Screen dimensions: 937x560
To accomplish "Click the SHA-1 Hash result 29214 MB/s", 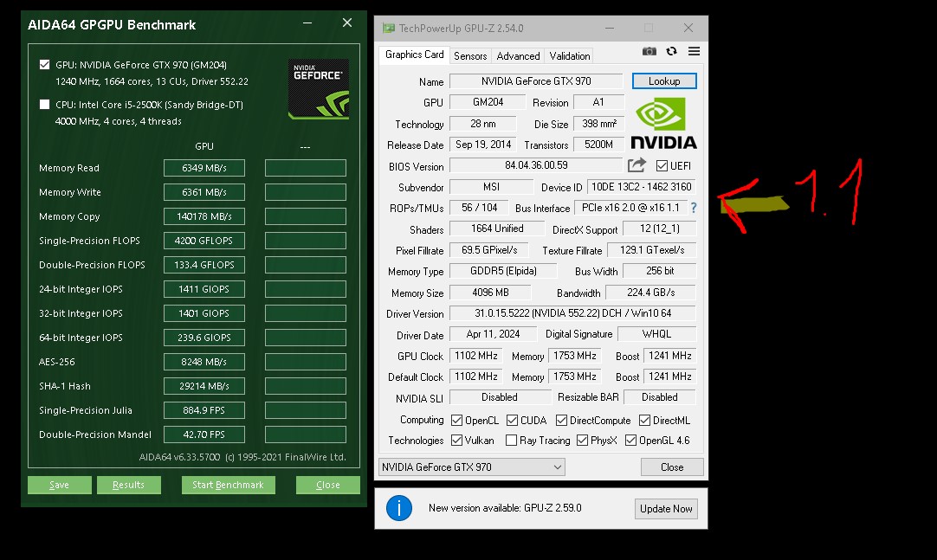I will [x=204, y=386].
